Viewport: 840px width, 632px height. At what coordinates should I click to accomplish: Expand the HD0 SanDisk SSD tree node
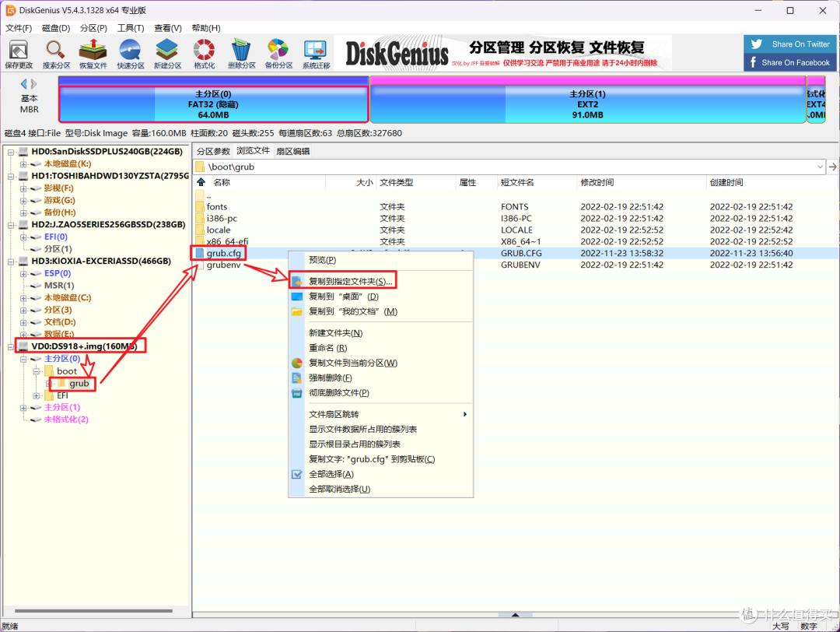coord(12,152)
